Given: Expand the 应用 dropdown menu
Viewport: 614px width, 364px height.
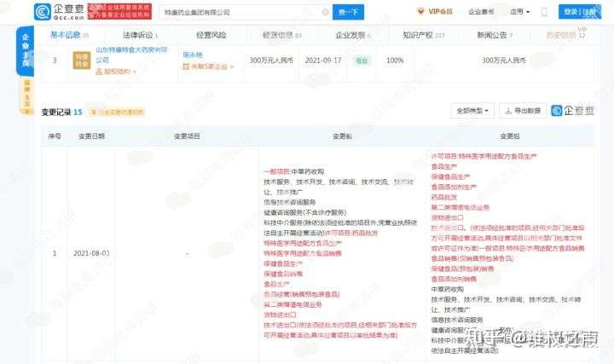Looking at the screenshot, I should [519, 12].
